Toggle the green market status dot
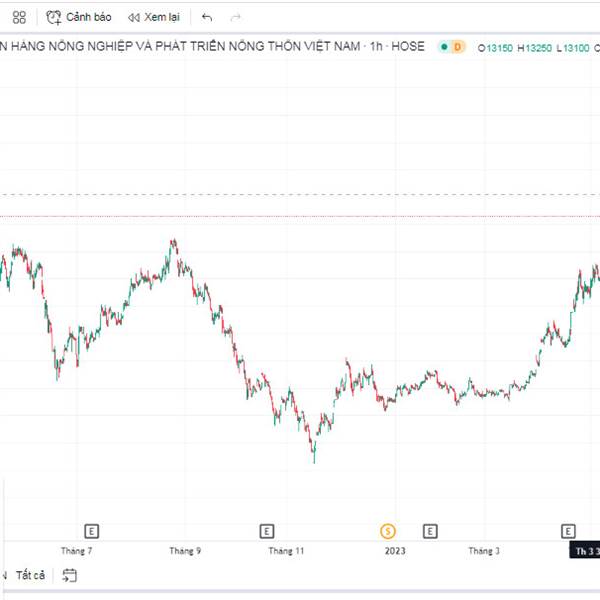 tap(441, 47)
